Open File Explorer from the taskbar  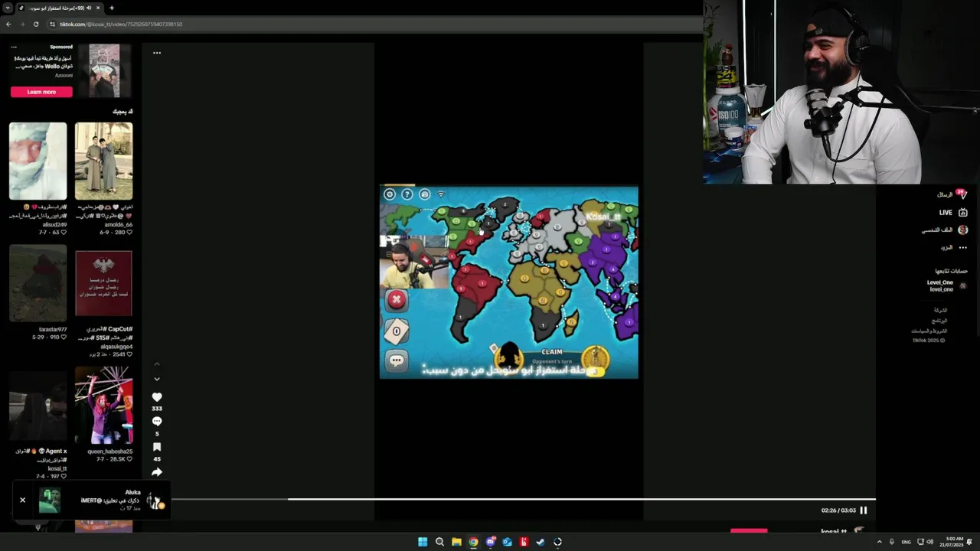(456, 542)
